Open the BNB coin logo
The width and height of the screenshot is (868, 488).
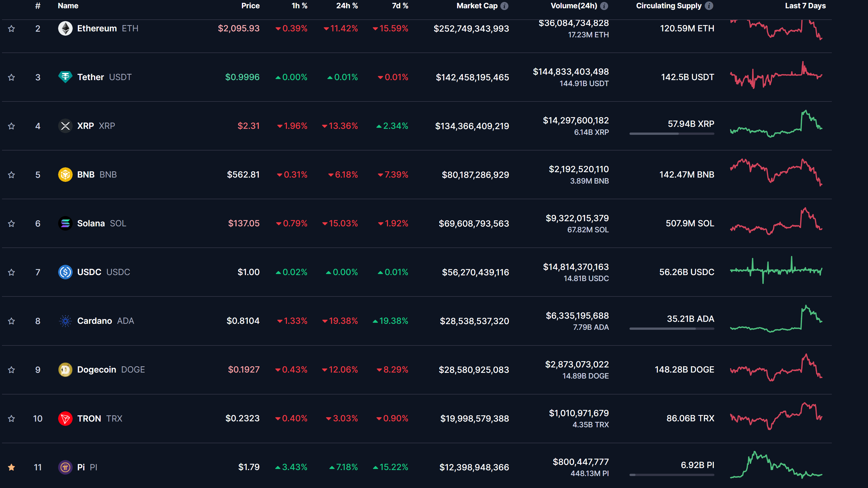point(65,174)
